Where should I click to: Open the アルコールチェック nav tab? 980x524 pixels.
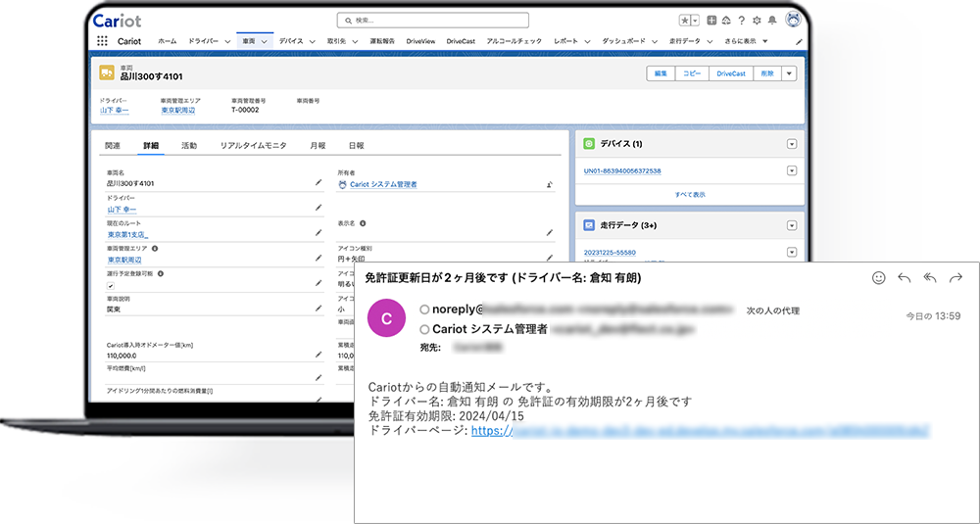point(514,41)
